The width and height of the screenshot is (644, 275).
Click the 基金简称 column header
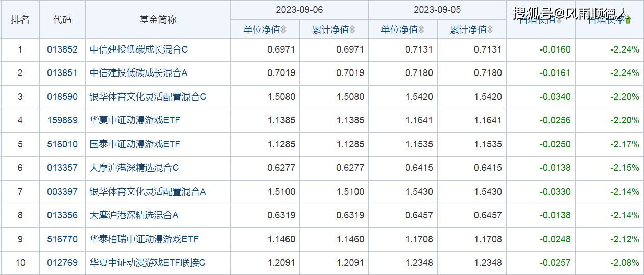158,20
